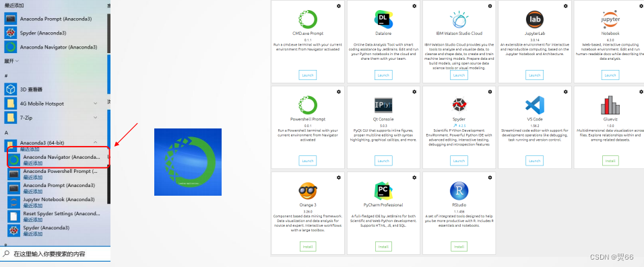Click the Jupyter Notebook application icon
644x267 pixels.
point(610,20)
